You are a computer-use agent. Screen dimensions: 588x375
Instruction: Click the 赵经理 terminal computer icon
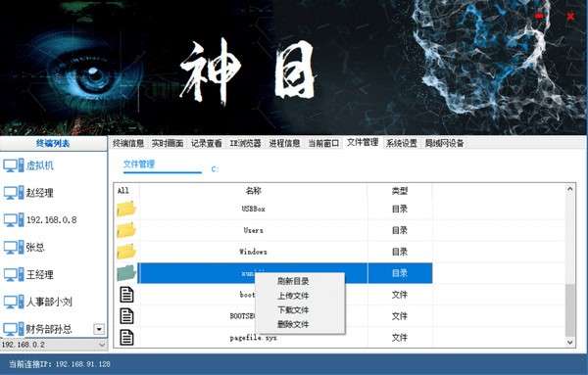(x=14, y=193)
